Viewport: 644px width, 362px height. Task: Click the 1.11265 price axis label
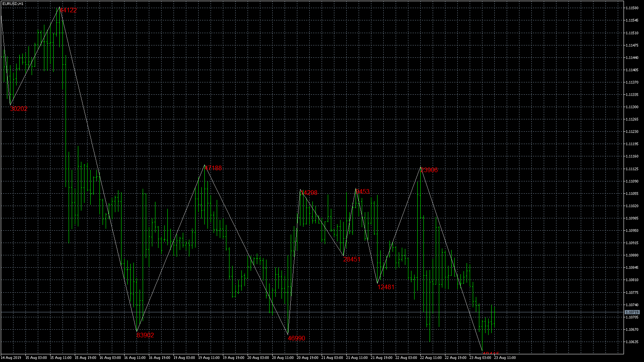pyautogui.click(x=632, y=119)
